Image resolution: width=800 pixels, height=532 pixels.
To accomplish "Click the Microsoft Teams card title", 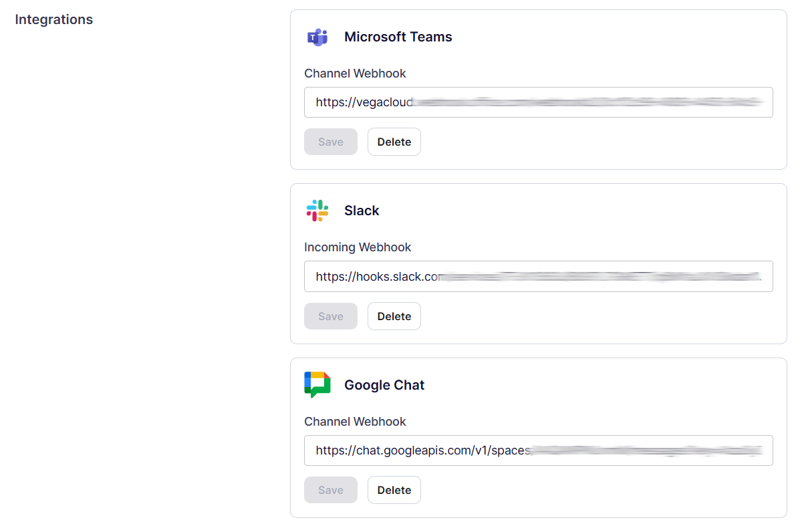I will click(398, 37).
